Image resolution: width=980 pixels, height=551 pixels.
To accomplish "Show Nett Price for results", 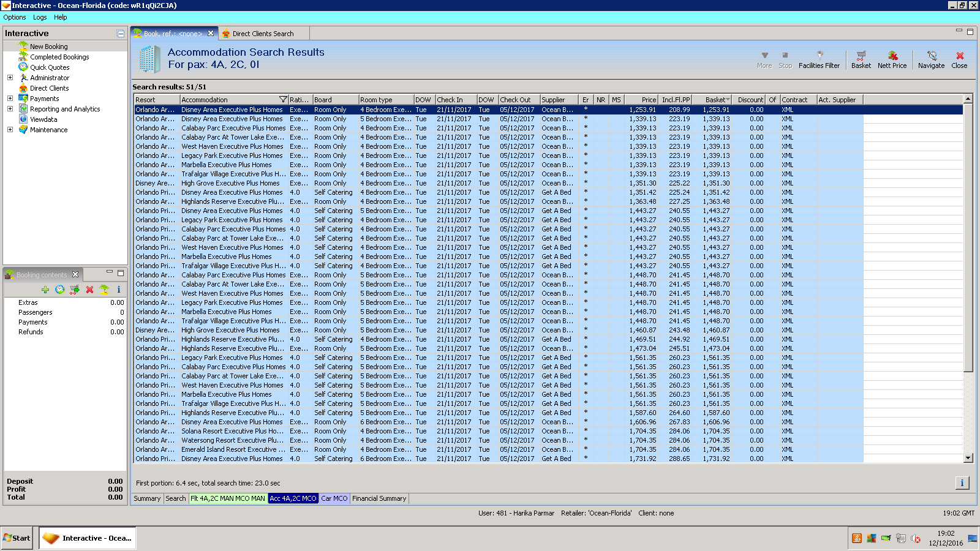I will [x=892, y=59].
